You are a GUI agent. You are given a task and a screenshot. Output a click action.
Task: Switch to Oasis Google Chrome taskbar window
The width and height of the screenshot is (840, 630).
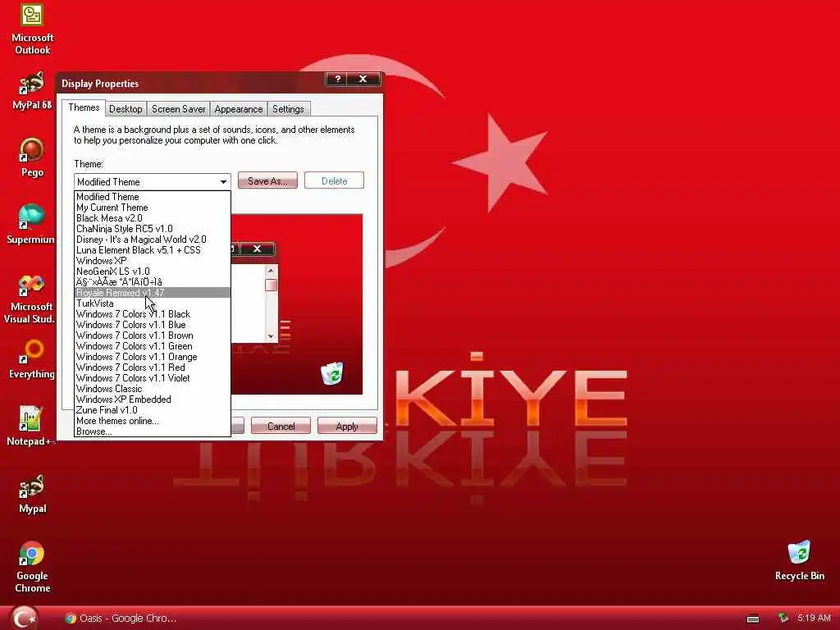pyautogui.click(x=121, y=619)
